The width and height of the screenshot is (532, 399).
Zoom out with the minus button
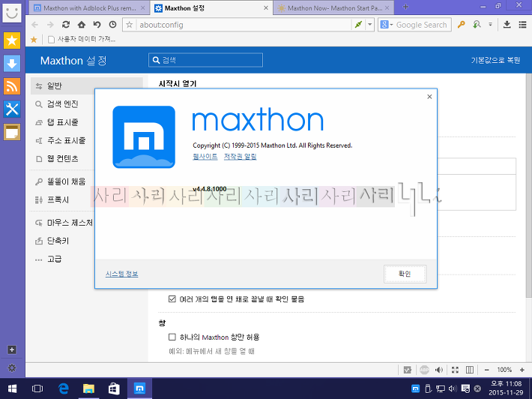tap(486, 370)
